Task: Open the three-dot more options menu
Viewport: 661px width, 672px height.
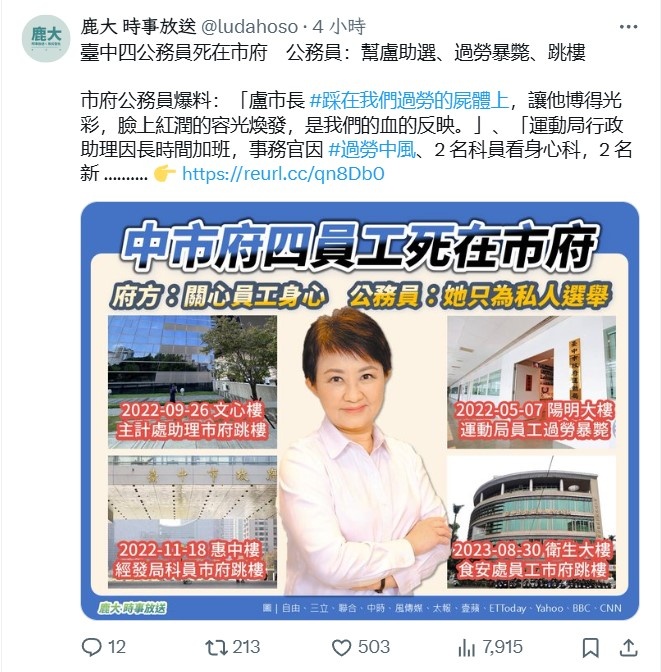Action: tap(628, 27)
